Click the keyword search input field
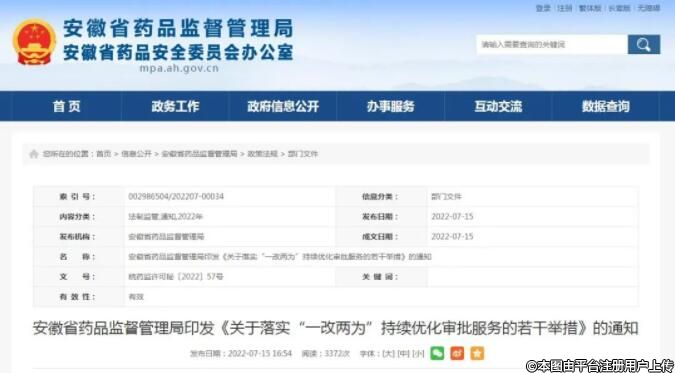The width and height of the screenshot is (675, 373). point(552,44)
